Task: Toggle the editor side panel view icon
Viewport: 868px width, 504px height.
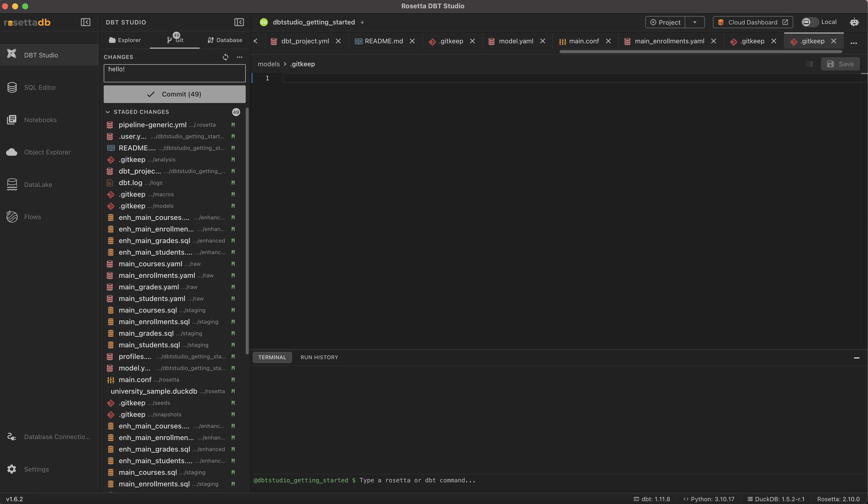Action: pyautogui.click(x=809, y=64)
